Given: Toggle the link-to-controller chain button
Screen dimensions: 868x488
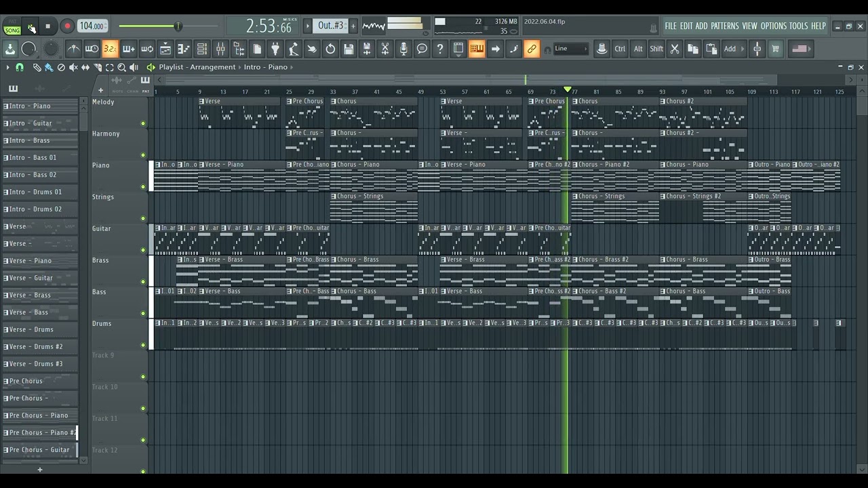Looking at the screenshot, I should [x=532, y=49].
